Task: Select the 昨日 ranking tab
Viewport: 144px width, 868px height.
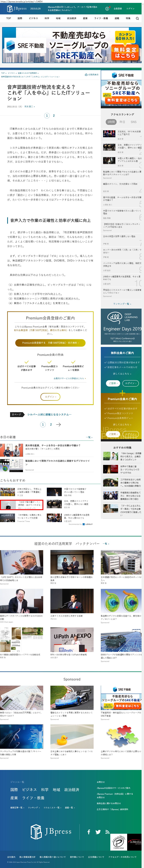Action: [x=122, y=122]
